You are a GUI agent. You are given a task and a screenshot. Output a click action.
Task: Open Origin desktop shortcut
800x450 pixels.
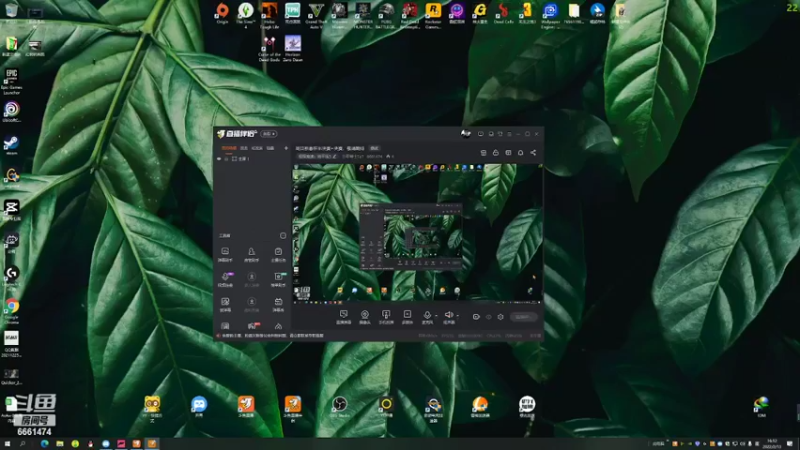click(x=222, y=13)
